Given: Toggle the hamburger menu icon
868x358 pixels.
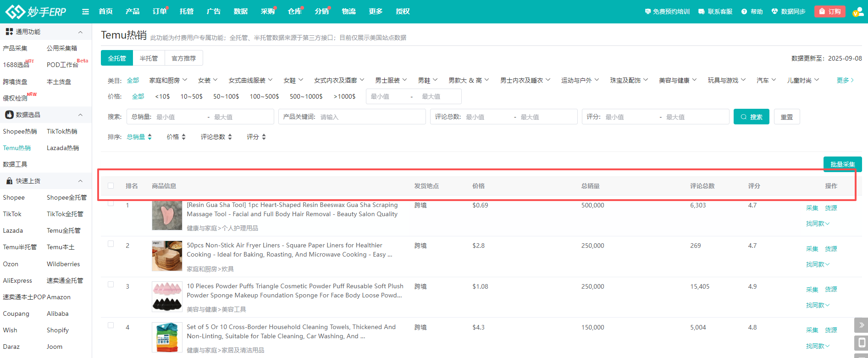Looking at the screenshot, I should (x=85, y=11).
